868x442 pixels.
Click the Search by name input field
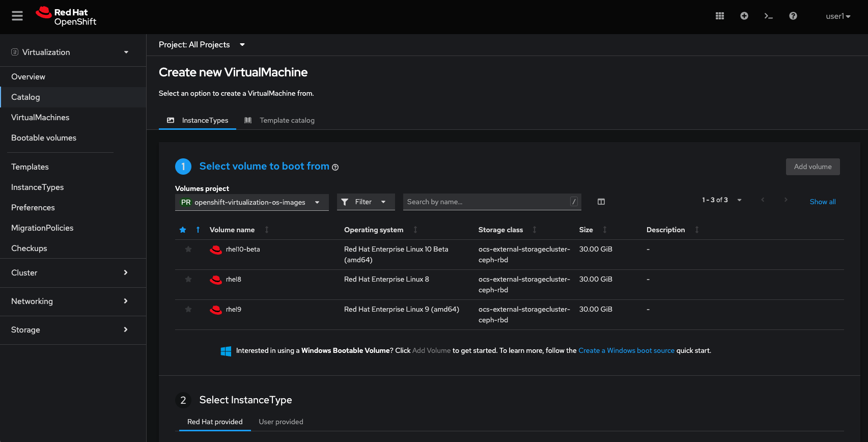coord(486,202)
